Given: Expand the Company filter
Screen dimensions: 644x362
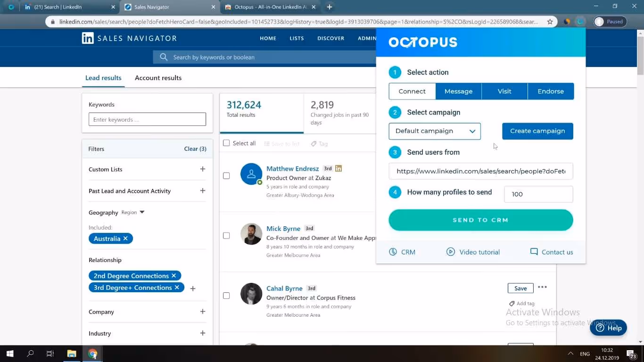Looking at the screenshot, I should (202, 312).
